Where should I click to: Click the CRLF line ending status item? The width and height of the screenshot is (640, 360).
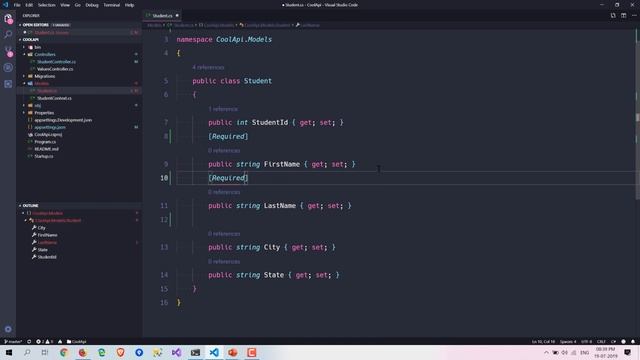601,342
